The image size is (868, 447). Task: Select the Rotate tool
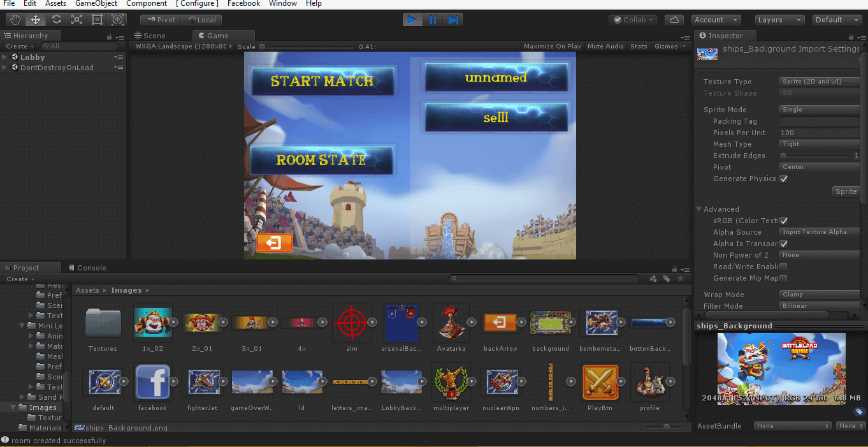[x=56, y=20]
